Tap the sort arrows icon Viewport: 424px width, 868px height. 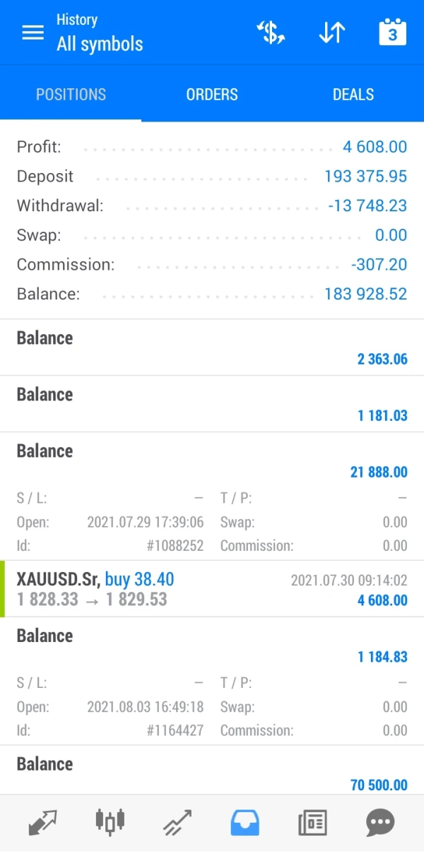pyautogui.click(x=331, y=33)
